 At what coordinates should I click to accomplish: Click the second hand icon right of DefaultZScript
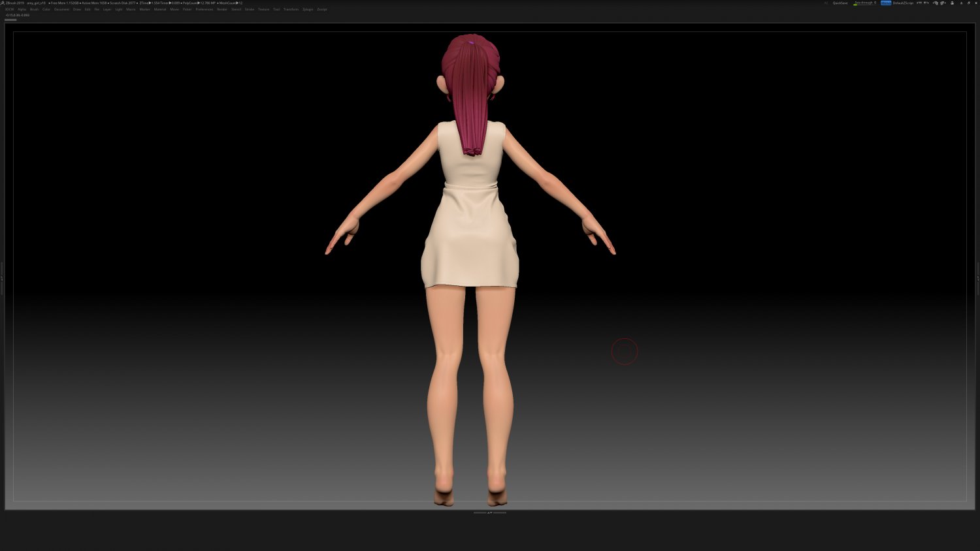coord(943,3)
